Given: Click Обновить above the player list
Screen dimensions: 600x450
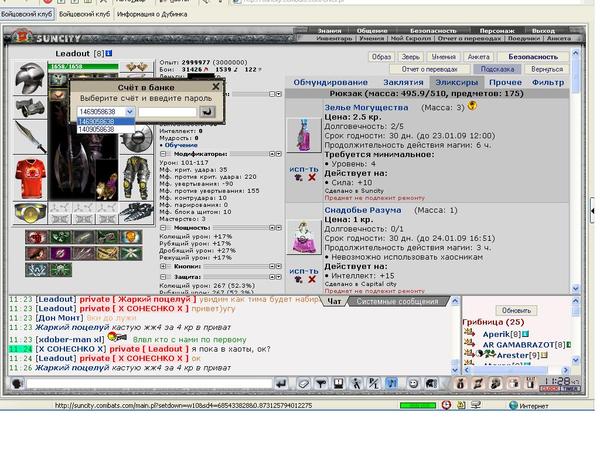Looking at the screenshot, I should (x=516, y=310).
